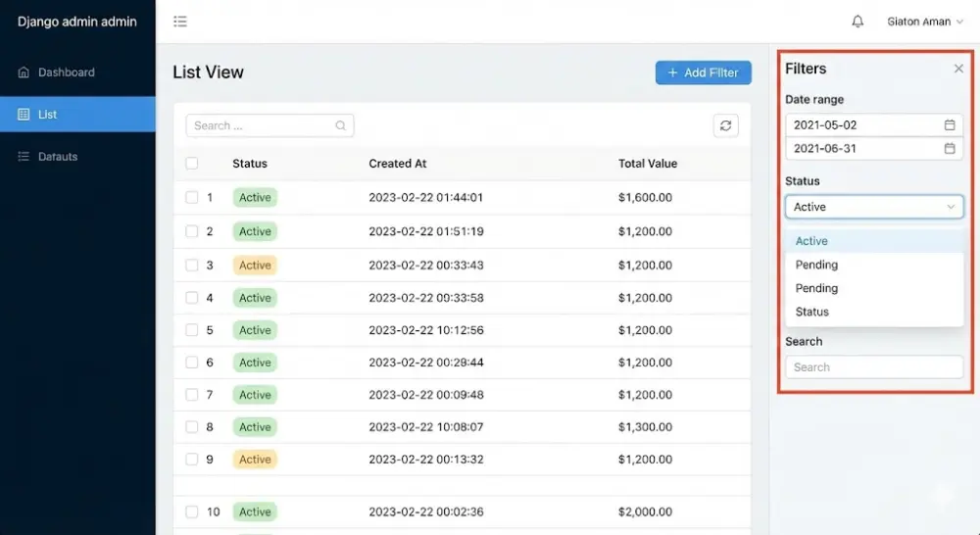Check the checkbox for row 7
This screenshot has height=535, width=980.
[x=192, y=395]
